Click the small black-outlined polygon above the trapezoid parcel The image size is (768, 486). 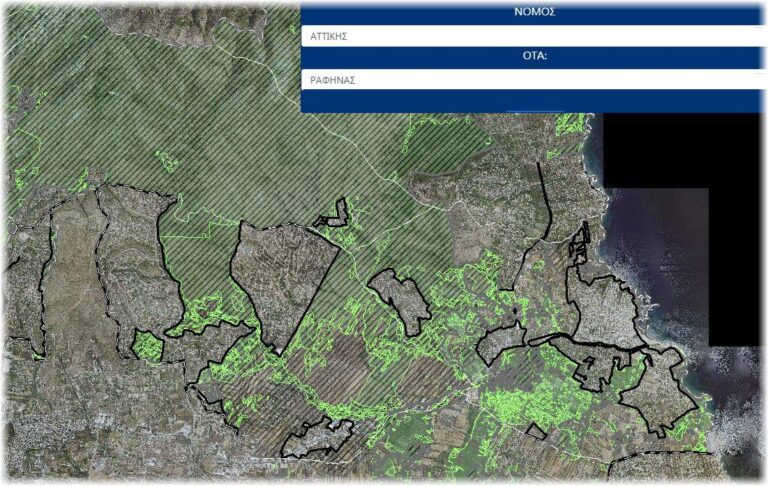click(333, 215)
